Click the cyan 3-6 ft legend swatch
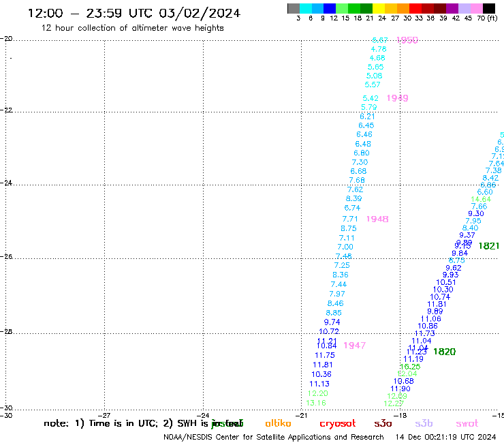The height and width of the screenshot is (443, 504). tap(306, 8)
